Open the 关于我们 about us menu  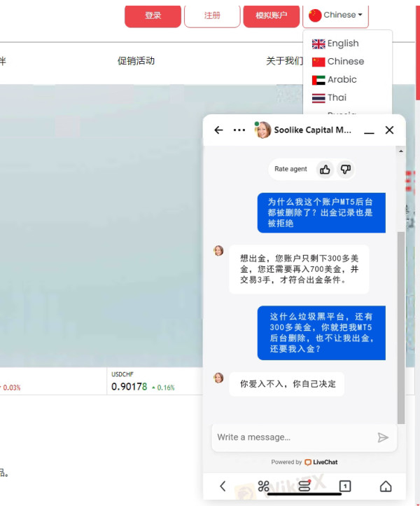coord(285,61)
